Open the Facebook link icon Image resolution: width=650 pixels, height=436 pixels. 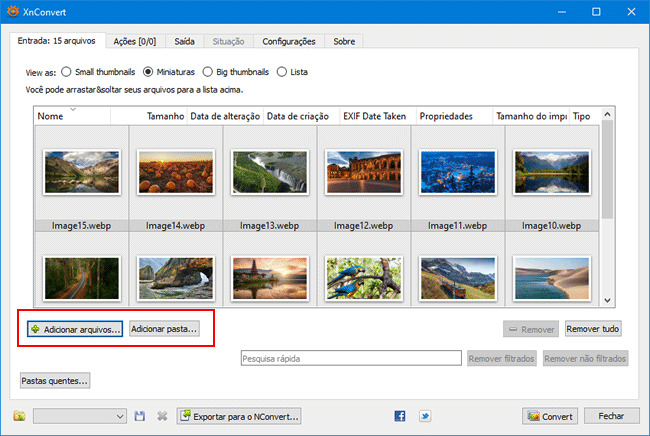click(x=400, y=416)
